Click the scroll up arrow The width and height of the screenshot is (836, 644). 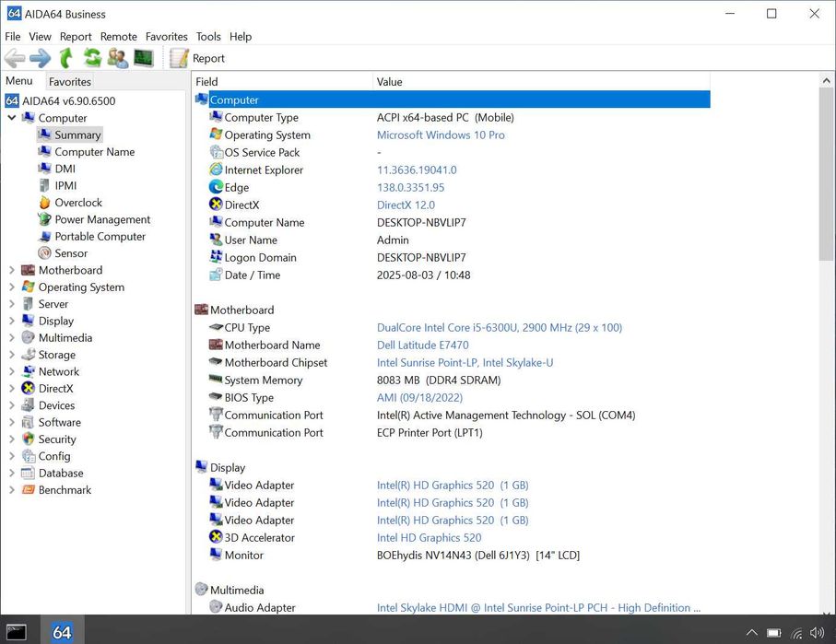click(826, 80)
